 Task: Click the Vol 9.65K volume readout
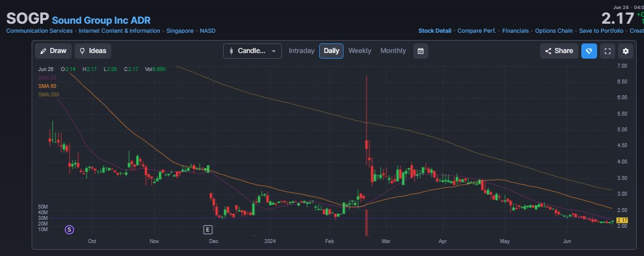coord(155,69)
